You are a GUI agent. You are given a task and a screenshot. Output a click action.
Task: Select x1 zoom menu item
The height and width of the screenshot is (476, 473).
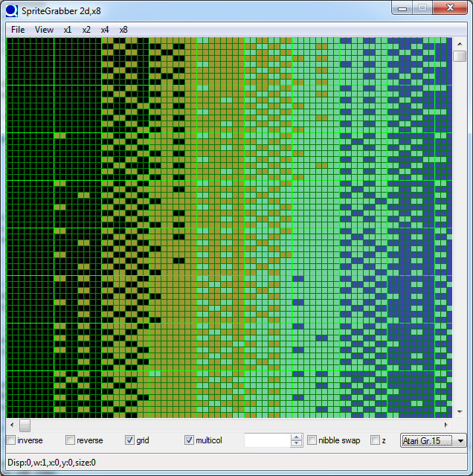68,30
